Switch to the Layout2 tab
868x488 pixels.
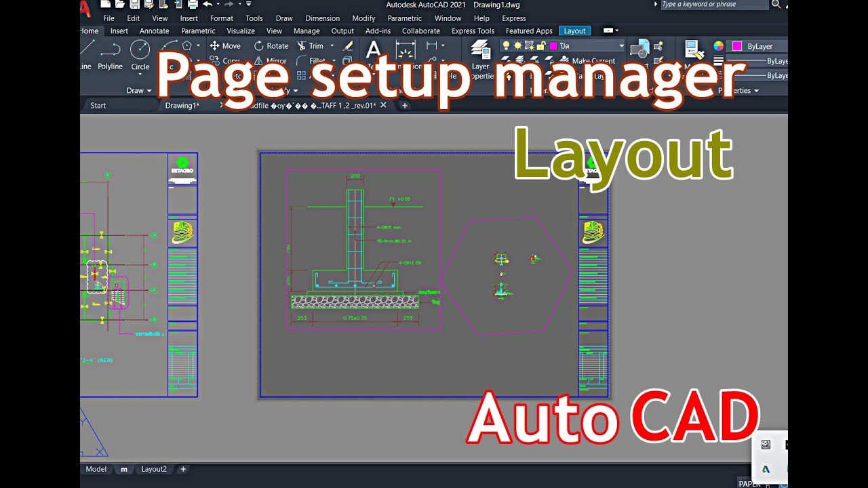(154, 469)
